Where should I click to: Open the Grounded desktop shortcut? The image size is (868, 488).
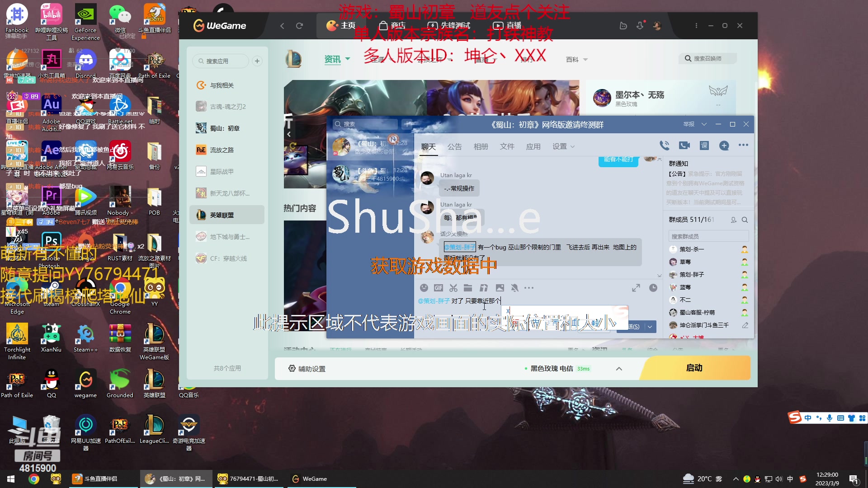120,380
